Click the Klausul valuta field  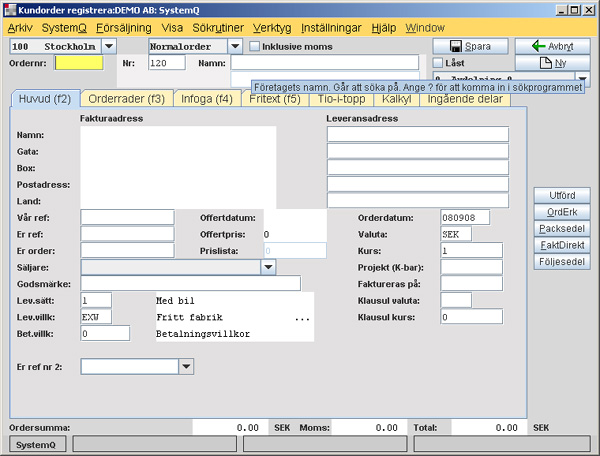pyautogui.click(x=456, y=300)
